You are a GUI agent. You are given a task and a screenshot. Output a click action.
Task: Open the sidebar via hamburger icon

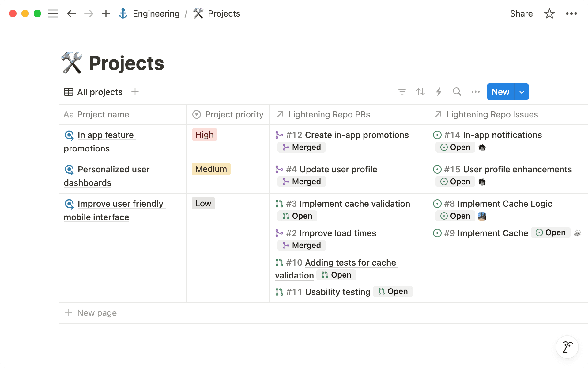click(53, 13)
